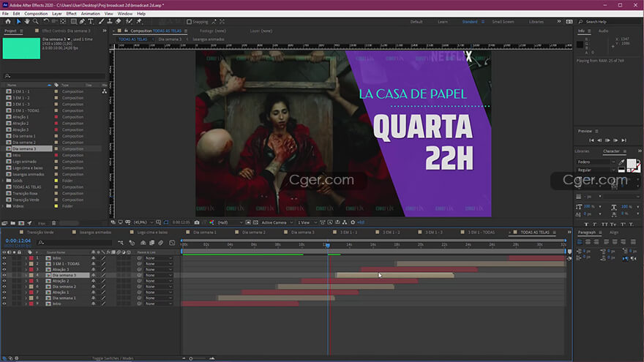
Task: Open Parent dropdown for Atração 3 layer
Action: coord(159,270)
